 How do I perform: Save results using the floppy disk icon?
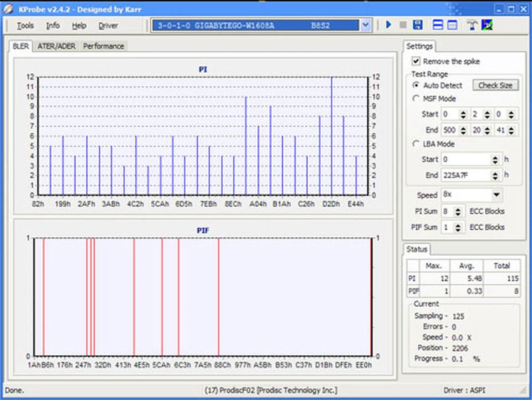[x=418, y=25]
